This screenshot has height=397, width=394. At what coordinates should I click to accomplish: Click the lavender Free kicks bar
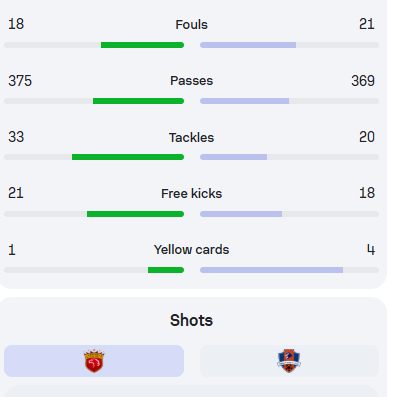[x=241, y=214]
